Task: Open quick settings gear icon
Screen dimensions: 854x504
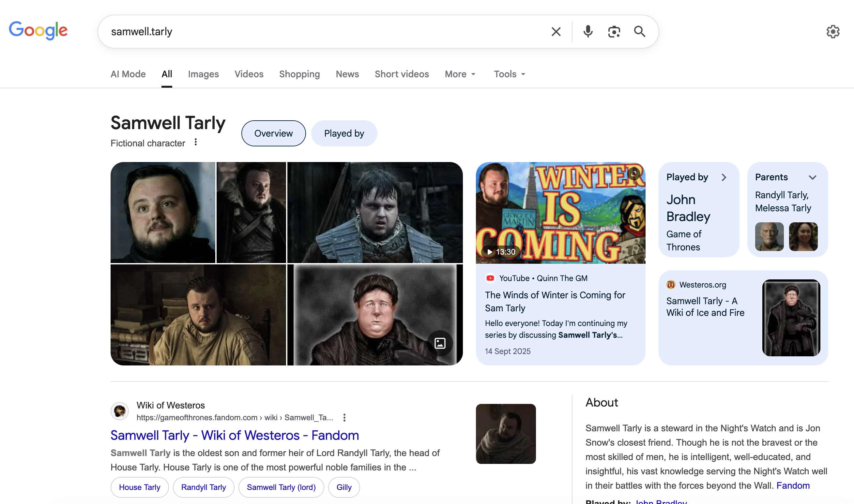Action: tap(833, 32)
